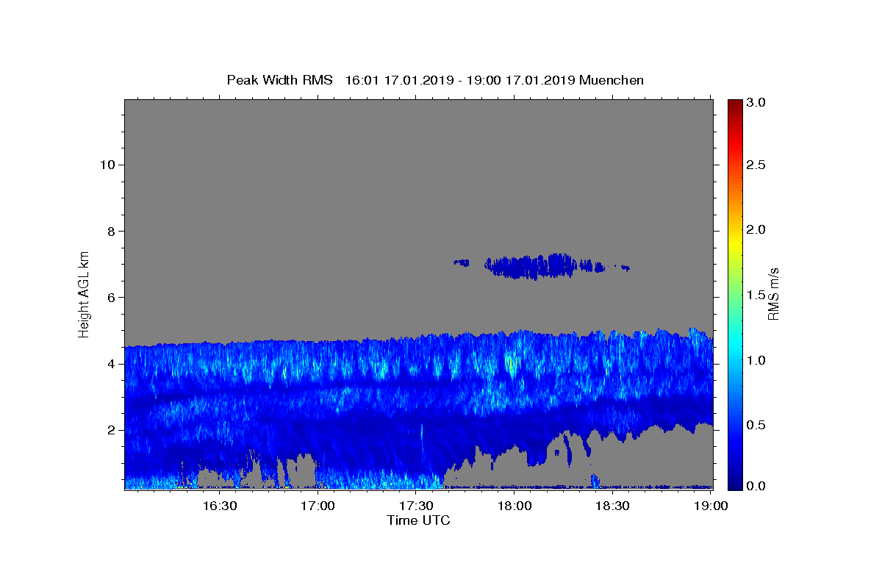Click the 'Muenchen' station name in the title
Screen dimensions: 882x588
(x=612, y=80)
